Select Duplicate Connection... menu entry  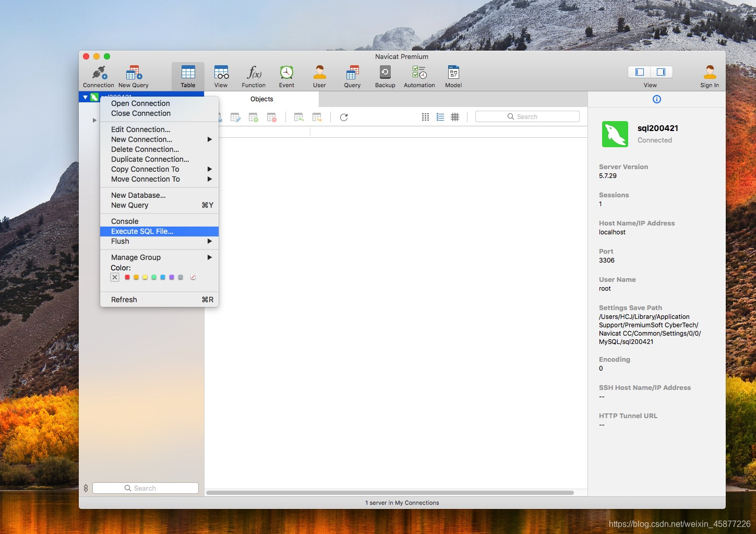pos(159,159)
